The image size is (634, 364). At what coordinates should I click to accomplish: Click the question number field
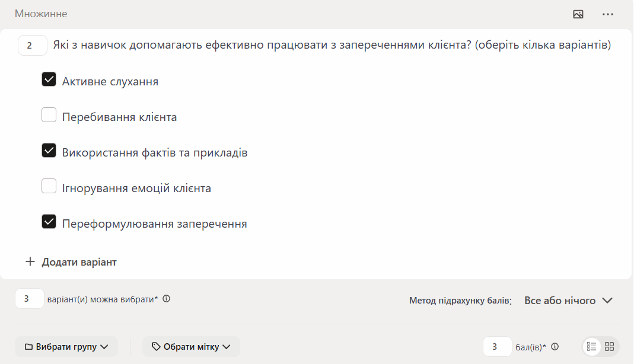(x=33, y=45)
